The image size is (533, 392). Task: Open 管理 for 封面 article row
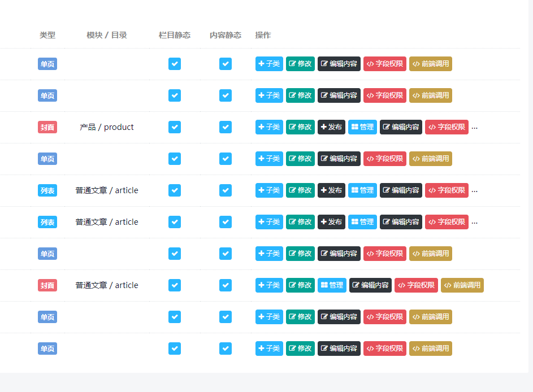[332, 285]
